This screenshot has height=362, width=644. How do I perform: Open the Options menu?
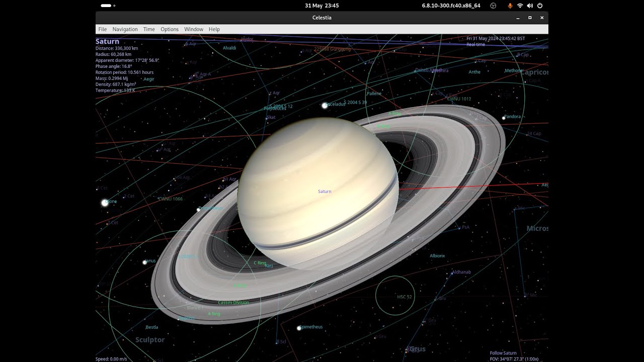[x=170, y=29]
